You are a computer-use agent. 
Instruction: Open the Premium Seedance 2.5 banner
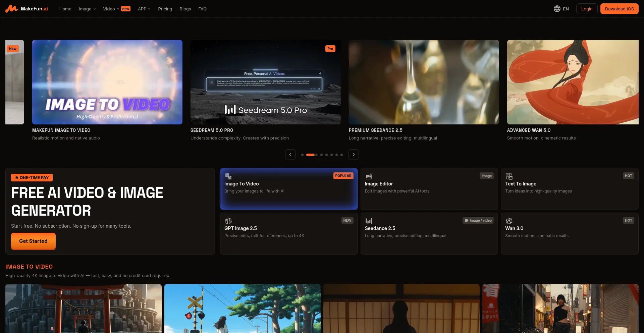424,82
